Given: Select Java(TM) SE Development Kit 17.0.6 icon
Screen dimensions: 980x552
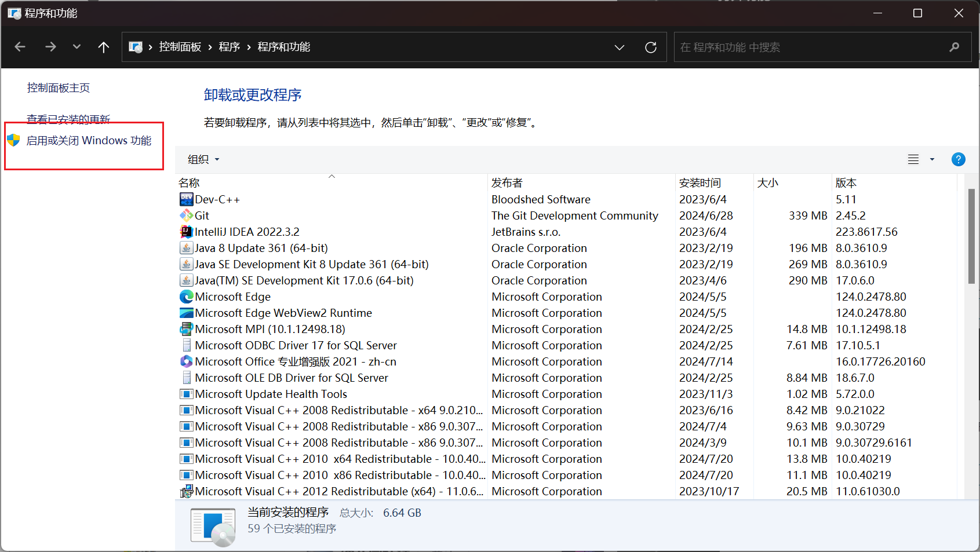Looking at the screenshot, I should coord(186,280).
